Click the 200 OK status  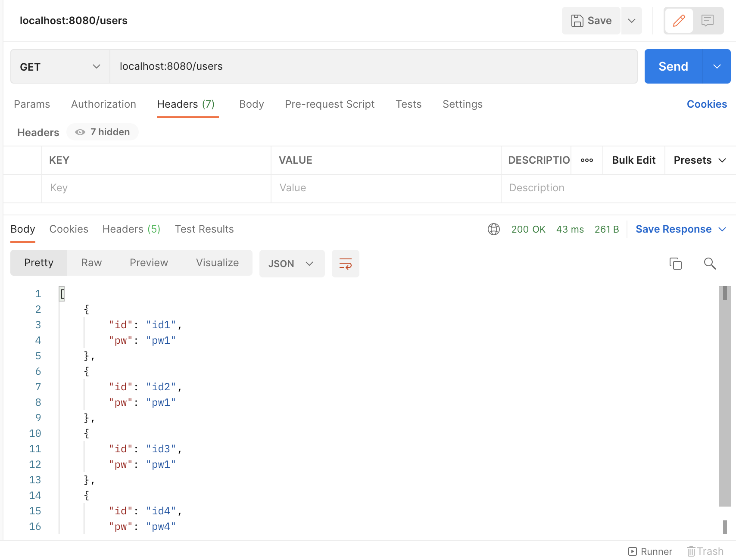pyautogui.click(x=528, y=229)
